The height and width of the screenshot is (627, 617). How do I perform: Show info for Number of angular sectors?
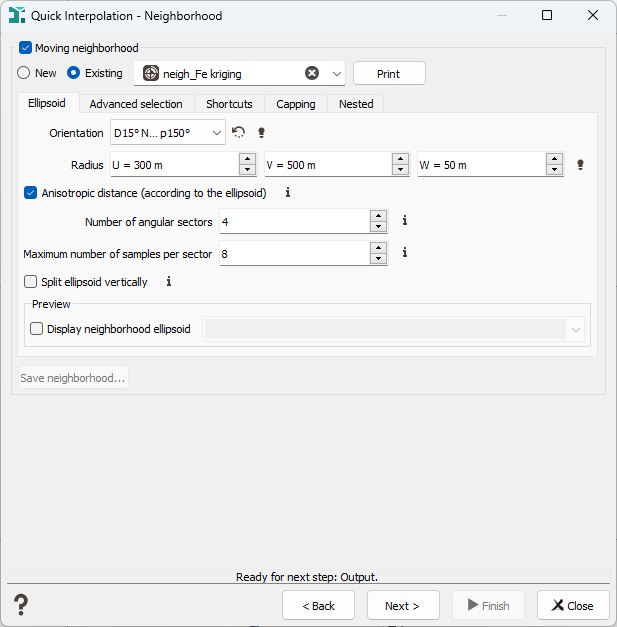click(405, 220)
